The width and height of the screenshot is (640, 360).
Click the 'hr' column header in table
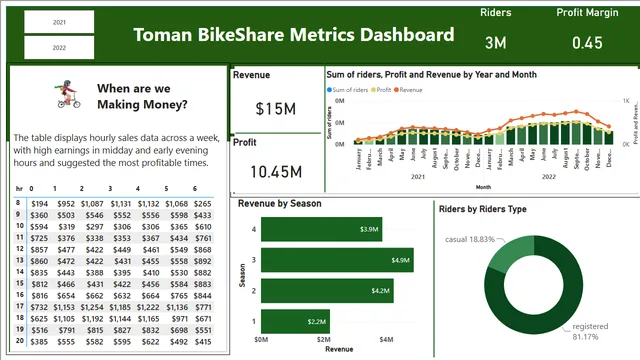[19, 189]
